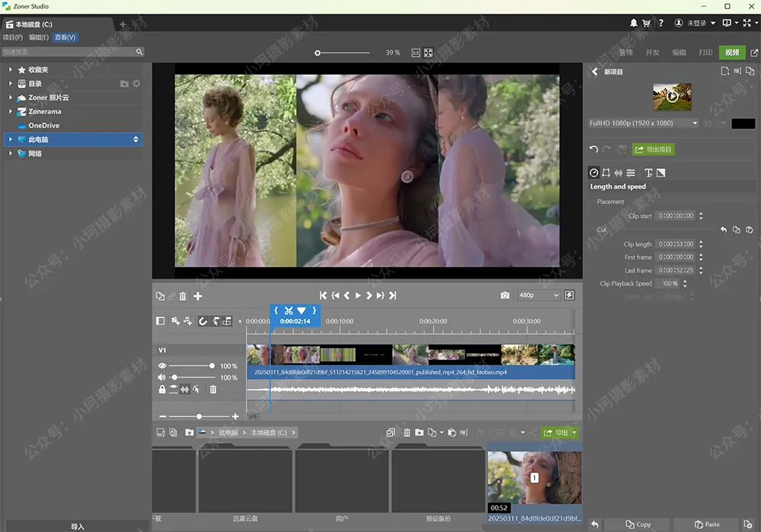Screen dimensions: 761x532
Task: Toggle the V1 track lock icon
Action: (x=161, y=389)
